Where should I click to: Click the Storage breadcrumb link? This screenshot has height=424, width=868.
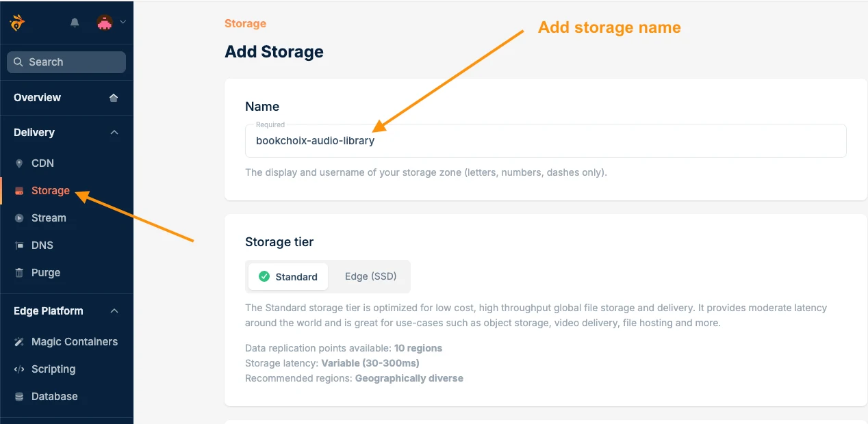point(245,23)
